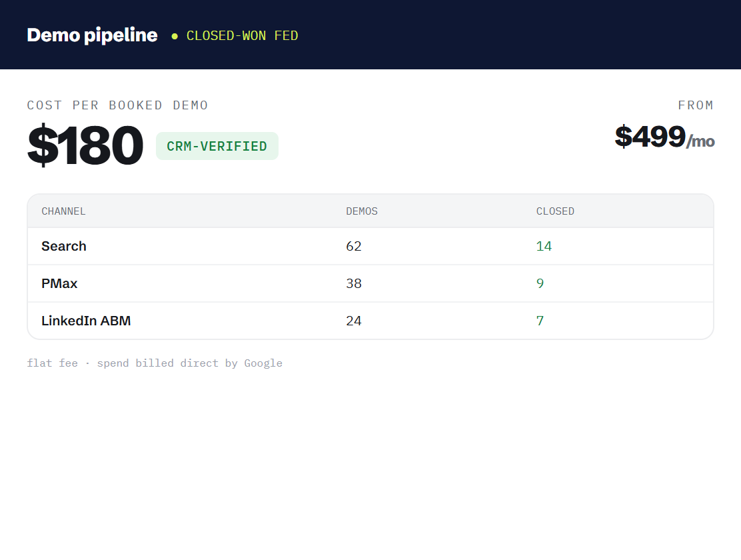
Task: Click Search closed count 14
Action: 544,247
